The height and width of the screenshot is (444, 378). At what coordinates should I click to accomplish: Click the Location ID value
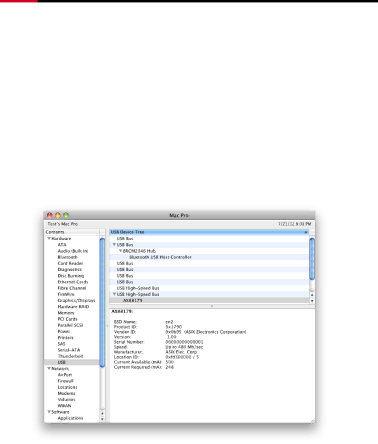point(182,357)
